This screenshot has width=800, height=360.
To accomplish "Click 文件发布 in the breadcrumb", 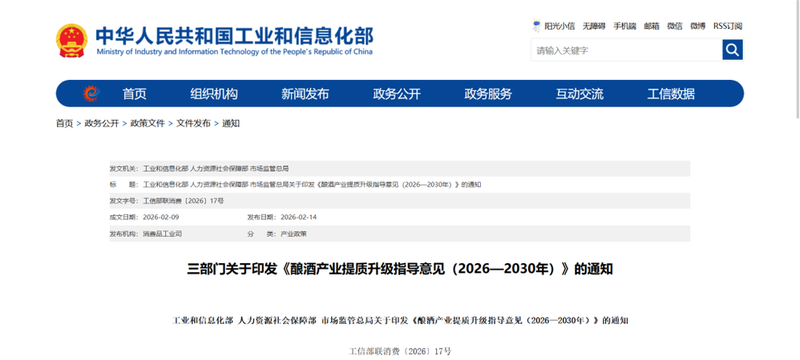I will pyautogui.click(x=193, y=123).
